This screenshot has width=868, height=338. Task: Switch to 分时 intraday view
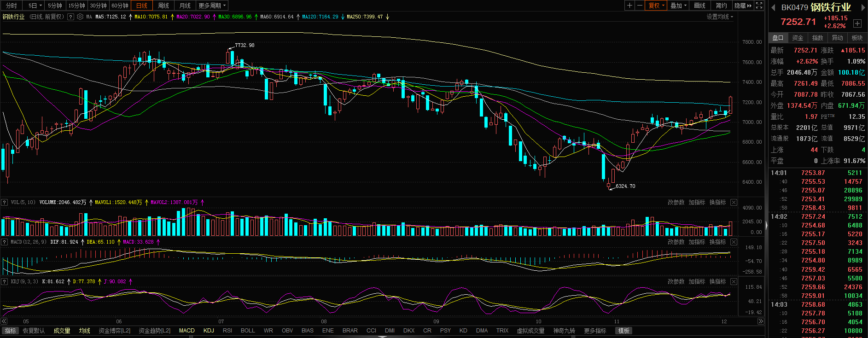(12, 6)
